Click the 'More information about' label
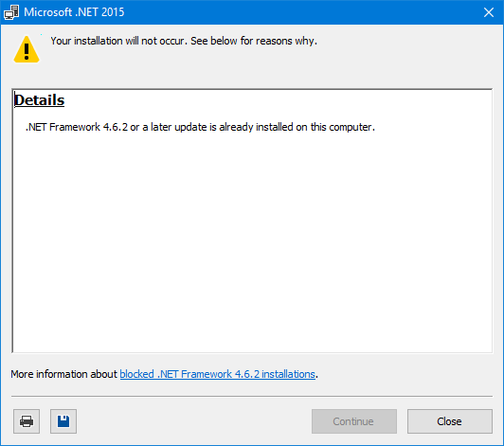The image size is (504, 446). [x=64, y=374]
